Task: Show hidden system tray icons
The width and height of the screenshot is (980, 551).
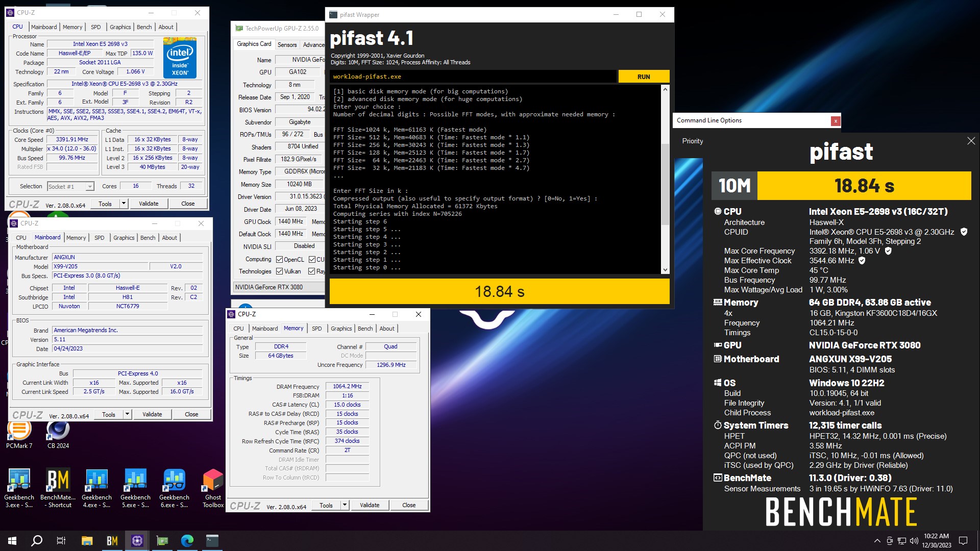Action: tap(877, 541)
